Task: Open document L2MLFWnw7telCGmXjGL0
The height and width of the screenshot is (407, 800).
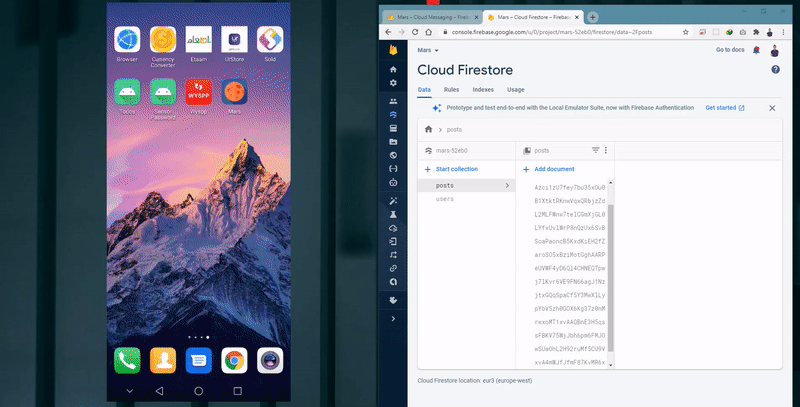Action: [569, 215]
